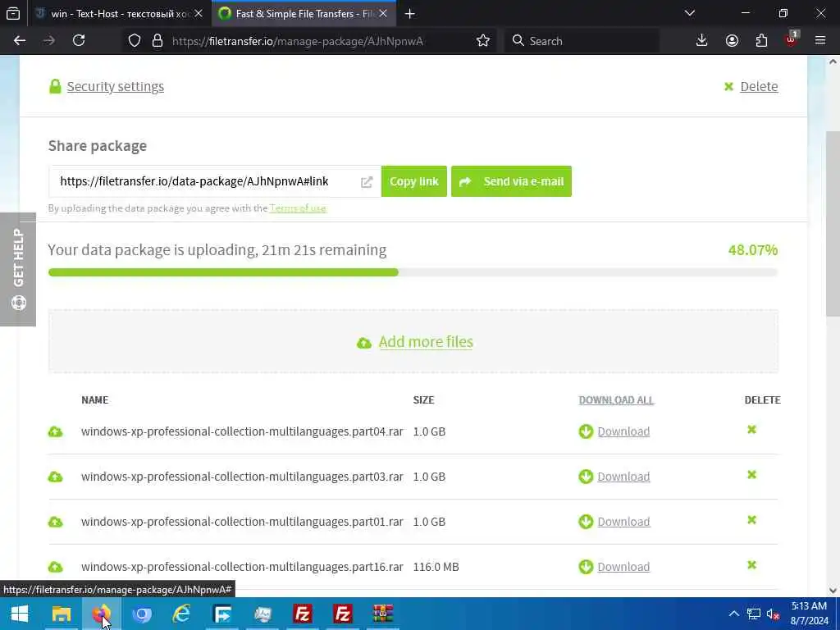Open the Windows Start menu
Viewport: 840px width, 630px height.
pyautogui.click(x=20, y=614)
